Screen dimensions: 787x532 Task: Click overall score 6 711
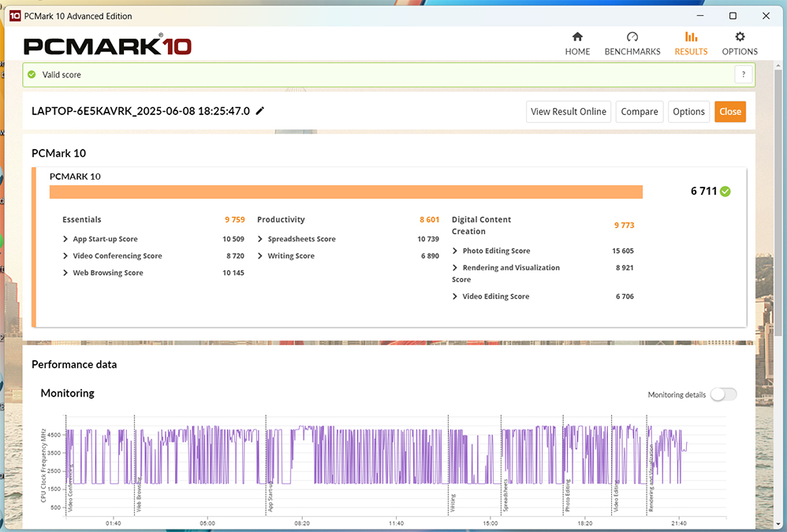703,191
